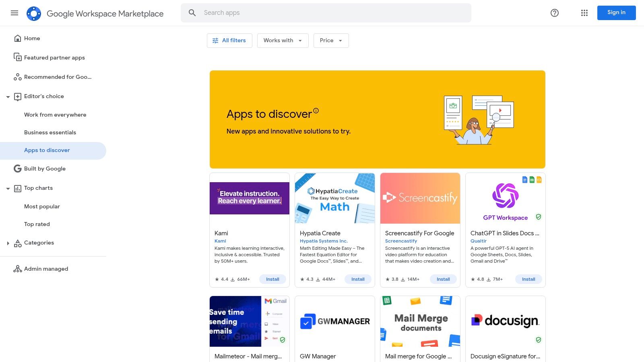Click the Built by Google G icon
Screen dimensions: 644x362
pyautogui.click(x=18, y=168)
